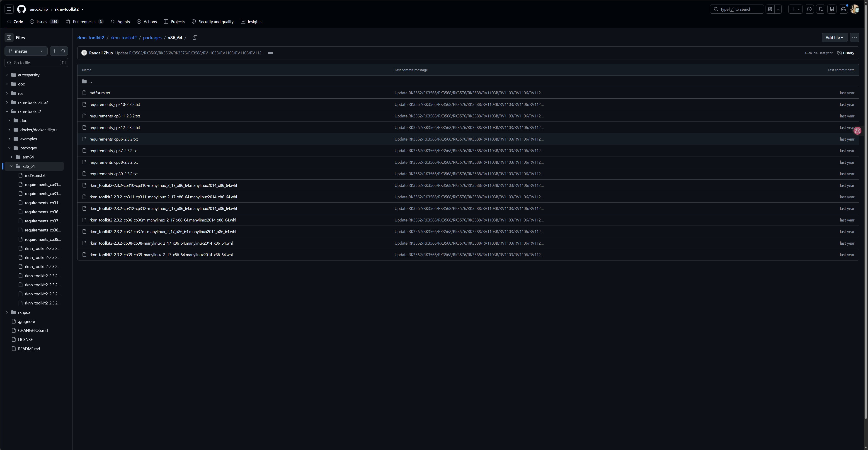Open the repository switcher caret beside rknn-toolkit2
This screenshot has width=868, height=450.
coord(82,9)
